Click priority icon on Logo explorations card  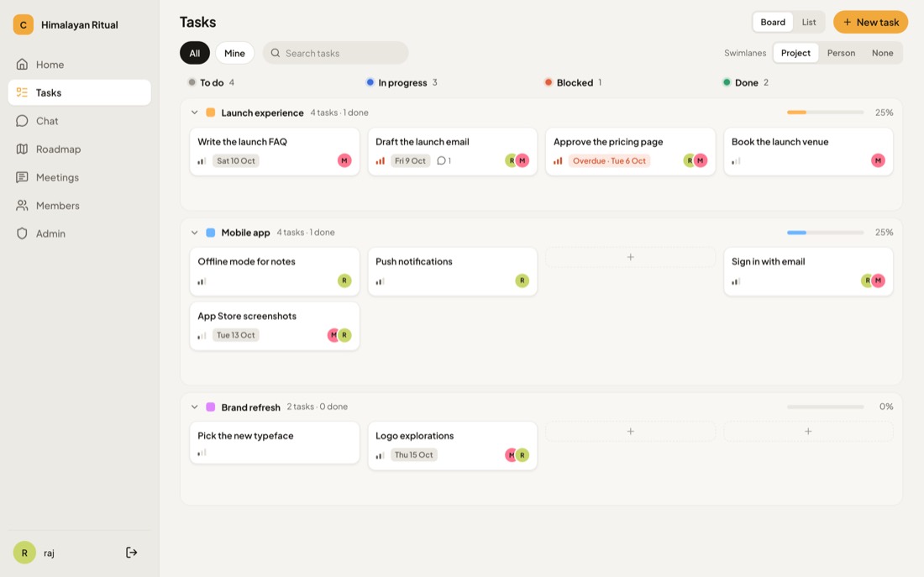(x=380, y=455)
